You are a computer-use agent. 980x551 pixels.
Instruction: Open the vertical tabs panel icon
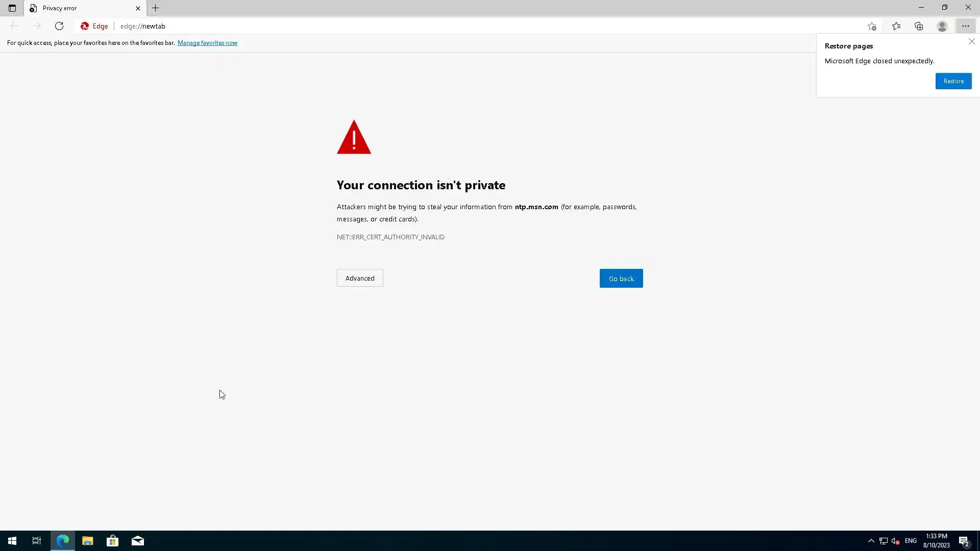(x=12, y=8)
